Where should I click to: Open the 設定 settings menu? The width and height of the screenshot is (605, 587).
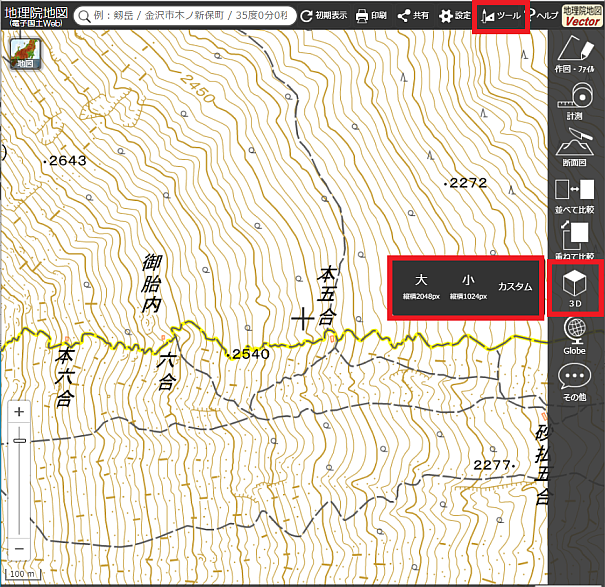click(455, 17)
